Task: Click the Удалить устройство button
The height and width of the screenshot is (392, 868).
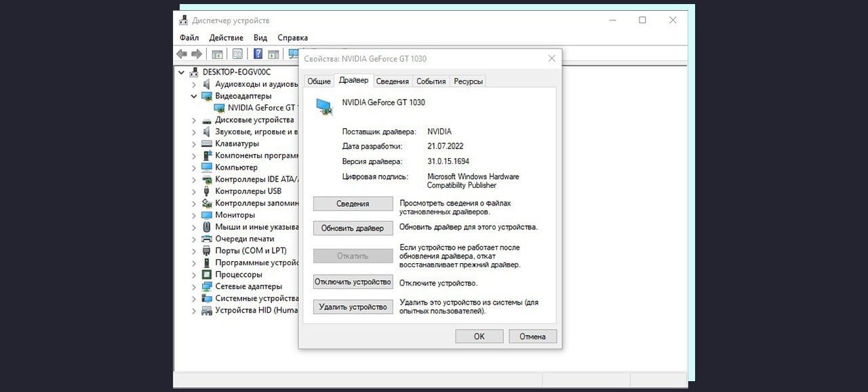Action: [353, 307]
